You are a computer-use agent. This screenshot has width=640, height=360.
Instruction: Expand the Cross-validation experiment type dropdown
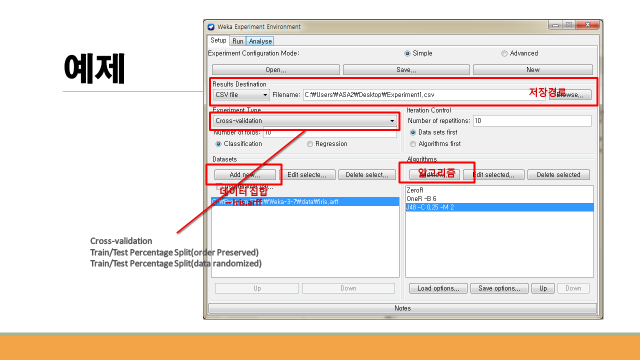pyautogui.click(x=304, y=121)
